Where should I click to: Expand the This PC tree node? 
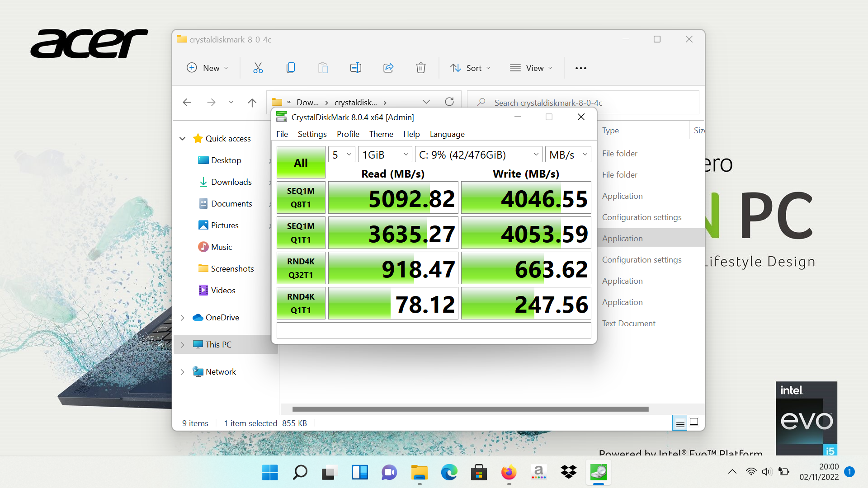click(183, 345)
